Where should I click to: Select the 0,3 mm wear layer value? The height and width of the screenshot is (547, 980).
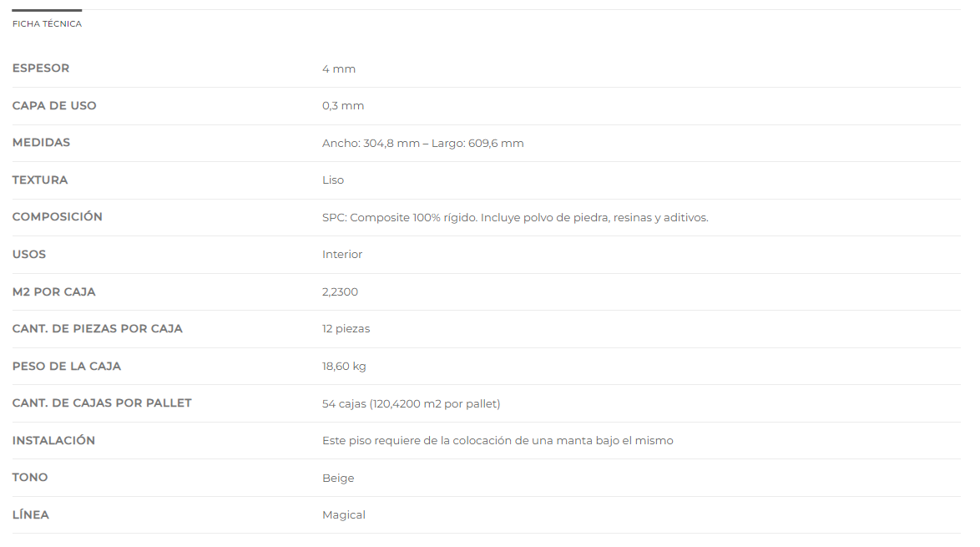[343, 106]
